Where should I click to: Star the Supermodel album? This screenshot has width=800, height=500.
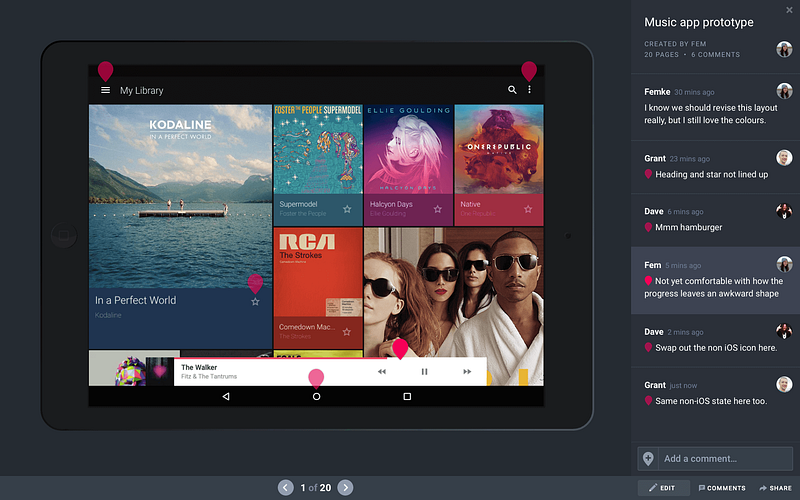pyautogui.click(x=347, y=209)
